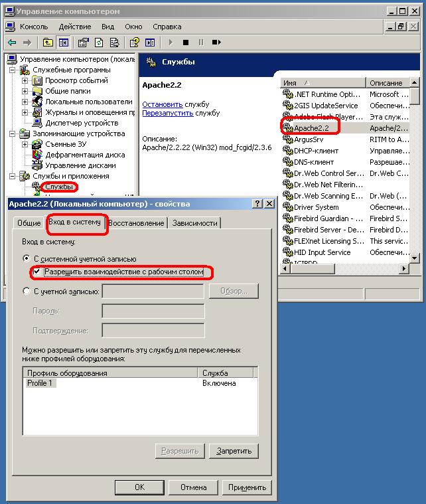Open the Вид menu

(107, 27)
